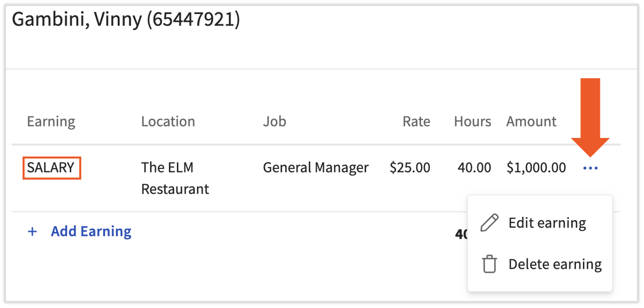Image resolution: width=644 pixels, height=308 pixels.
Task: Click the General Manager job cell
Action: (315, 168)
